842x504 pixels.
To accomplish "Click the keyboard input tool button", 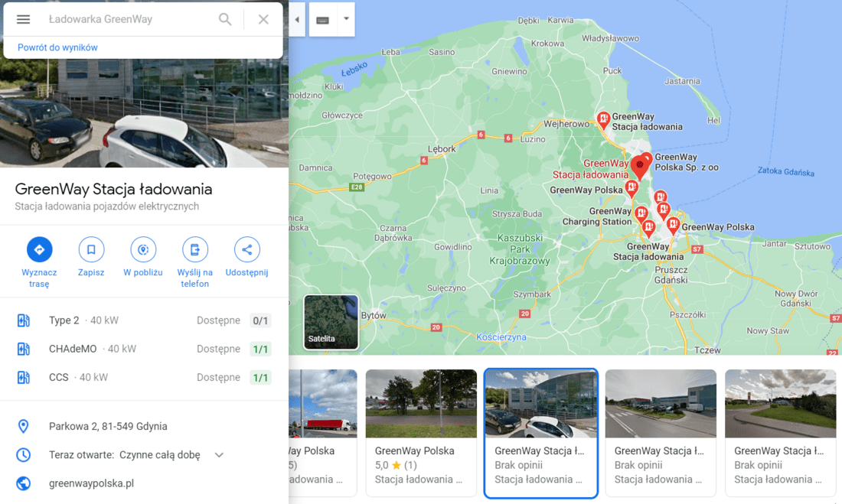I will 323,19.
